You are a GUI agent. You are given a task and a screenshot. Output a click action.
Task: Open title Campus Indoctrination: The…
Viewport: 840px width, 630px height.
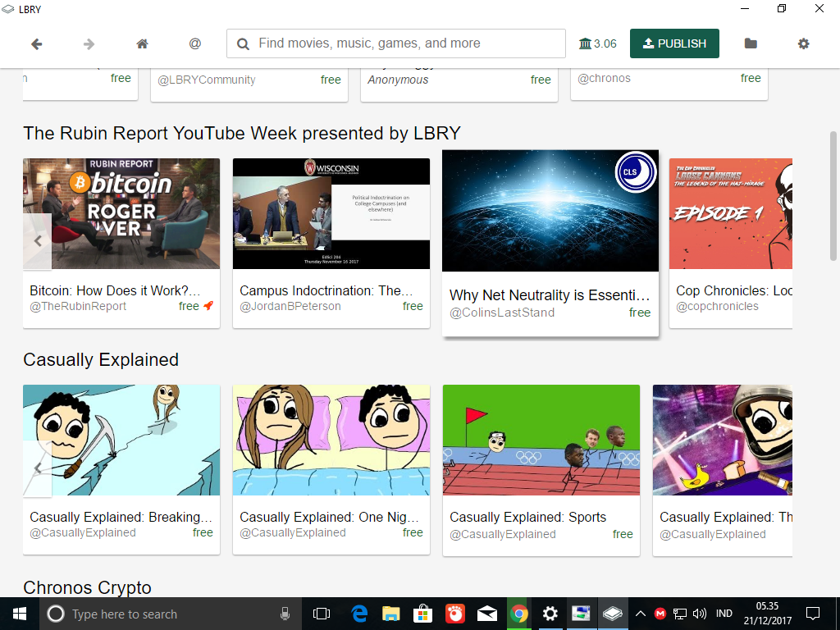point(326,291)
